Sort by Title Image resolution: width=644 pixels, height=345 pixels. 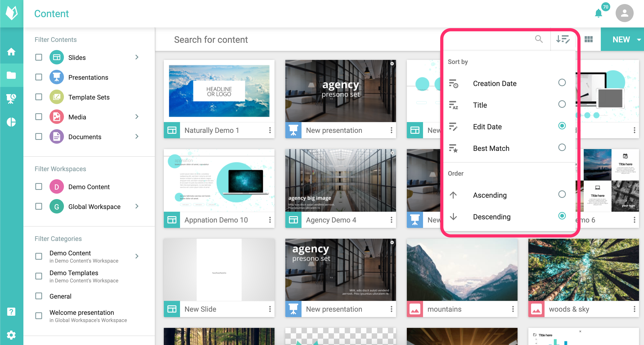tap(509, 105)
